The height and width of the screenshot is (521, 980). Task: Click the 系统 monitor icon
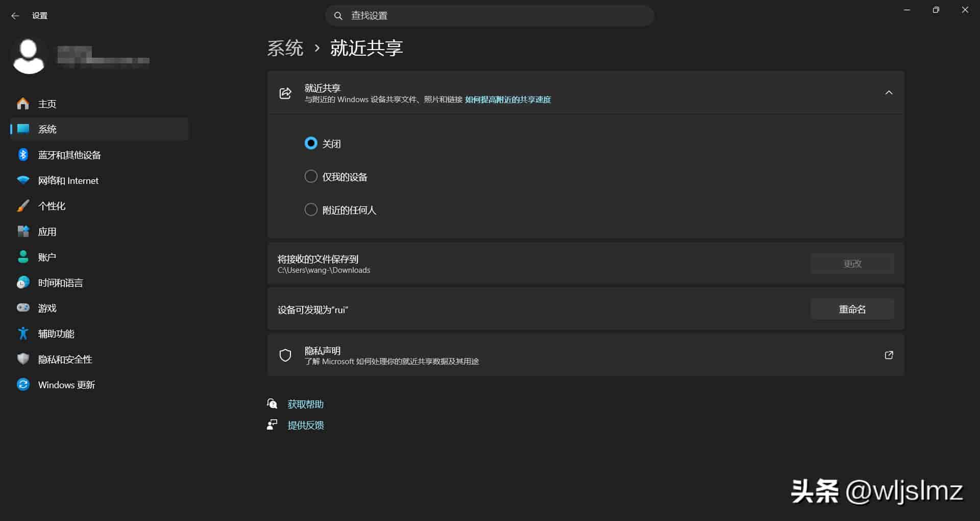point(23,129)
